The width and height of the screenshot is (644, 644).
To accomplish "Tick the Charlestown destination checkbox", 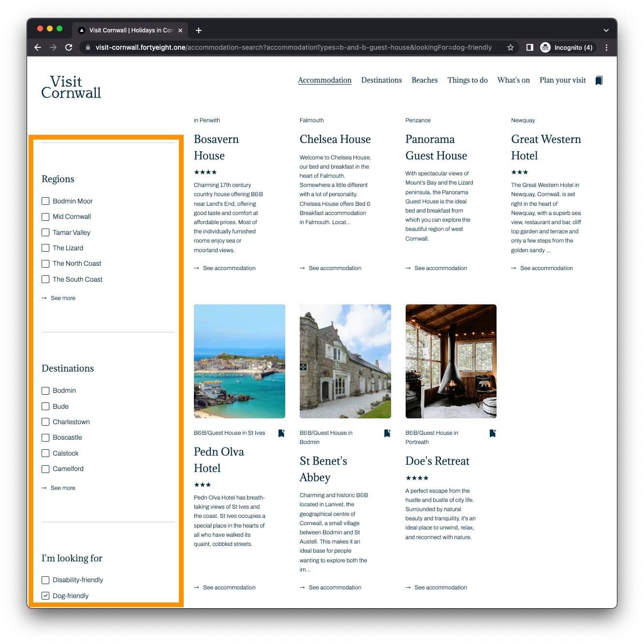I will click(45, 422).
